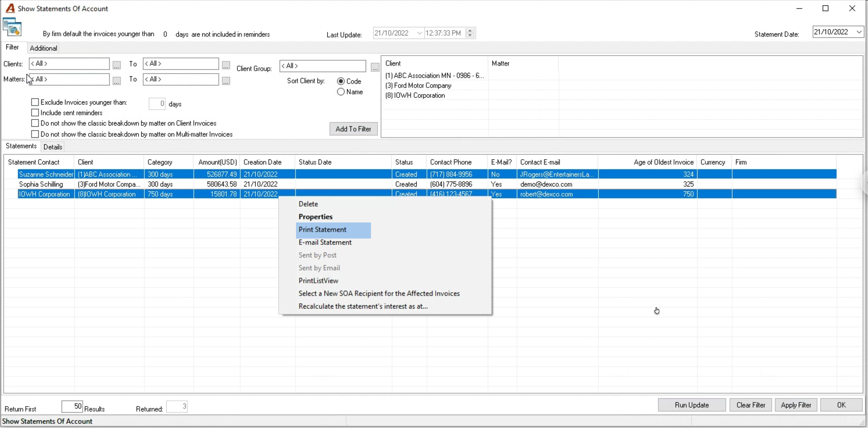Image resolution: width=868 pixels, height=428 pixels.
Task: Select the Statements tab
Action: pyautogui.click(x=21, y=146)
